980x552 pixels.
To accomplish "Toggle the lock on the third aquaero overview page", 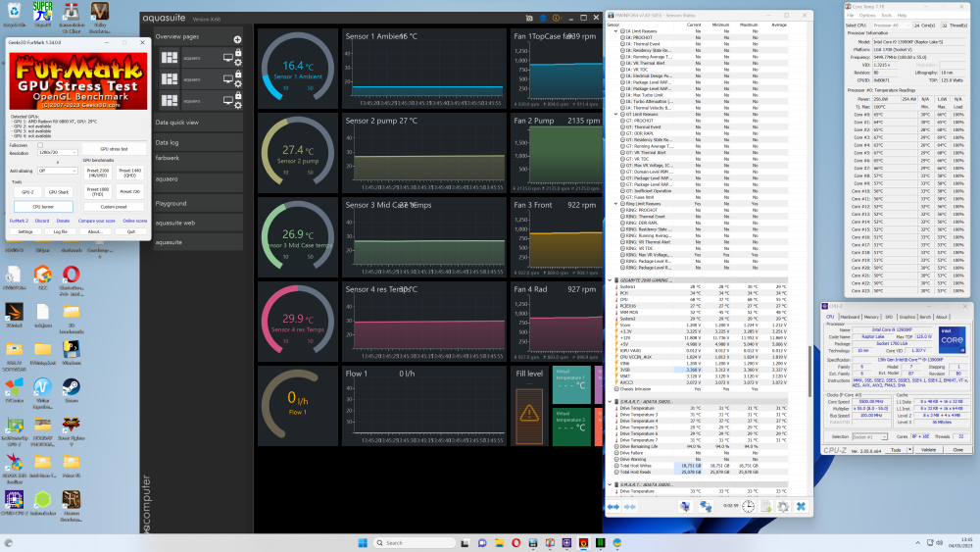I will pos(238,96).
